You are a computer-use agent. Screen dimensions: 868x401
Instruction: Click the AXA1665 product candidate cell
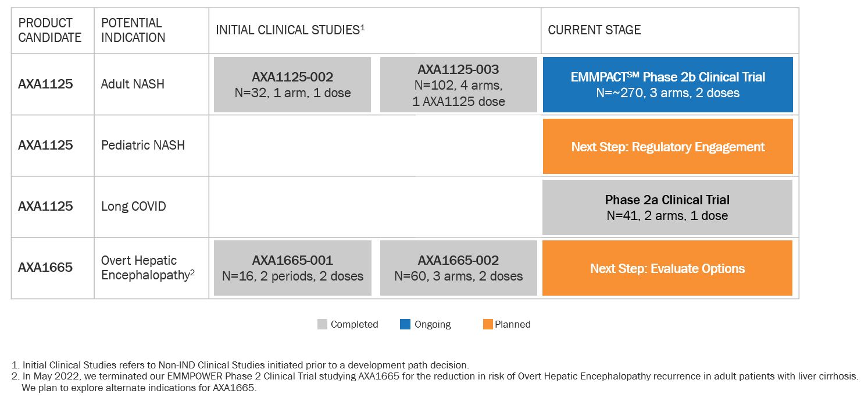point(45,268)
